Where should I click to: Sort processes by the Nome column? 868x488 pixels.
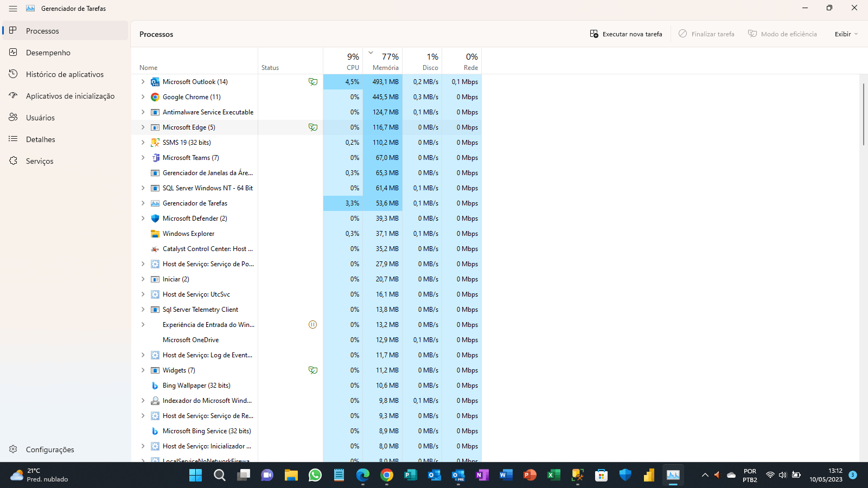click(x=194, y=61)
